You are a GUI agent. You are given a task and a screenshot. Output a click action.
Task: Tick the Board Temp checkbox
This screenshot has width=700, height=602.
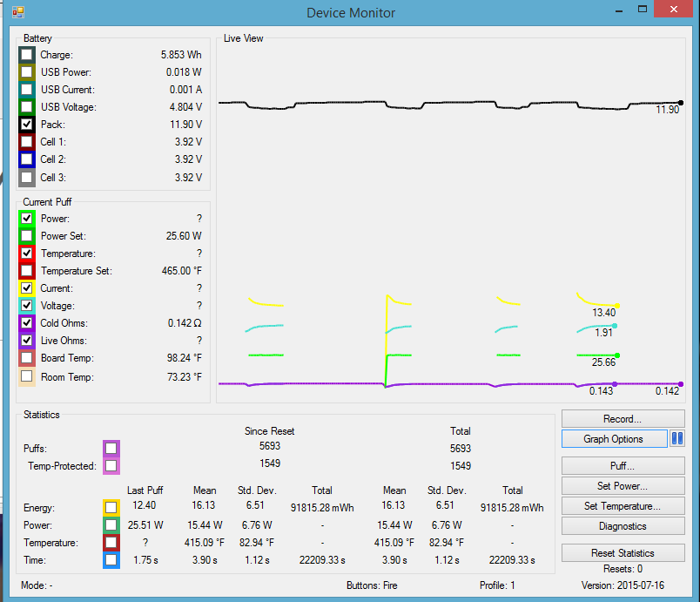[27, 358]
